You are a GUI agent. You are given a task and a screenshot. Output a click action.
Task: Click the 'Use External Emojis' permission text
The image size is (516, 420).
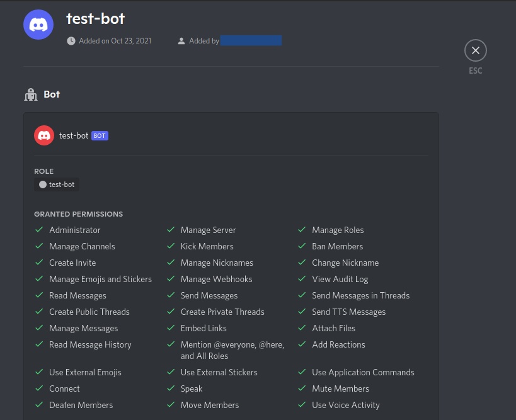click(x=85, y=372)
